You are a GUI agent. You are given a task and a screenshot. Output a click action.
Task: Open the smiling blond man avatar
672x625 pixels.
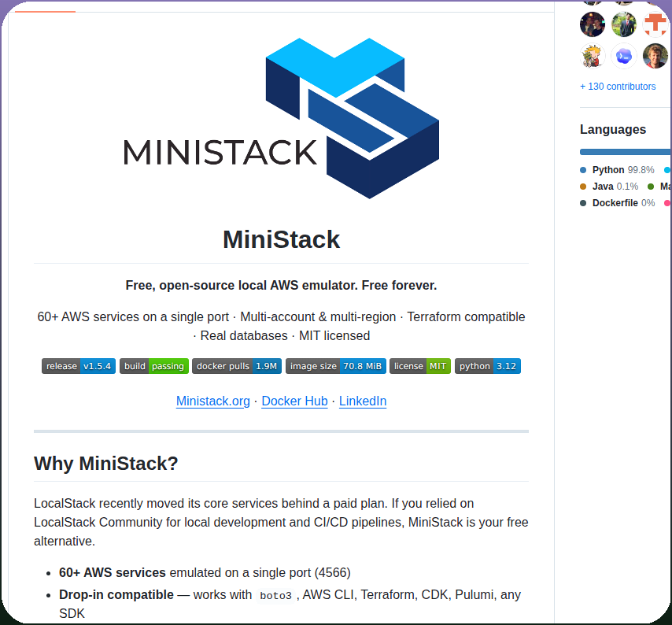click(x=655, y=56)
